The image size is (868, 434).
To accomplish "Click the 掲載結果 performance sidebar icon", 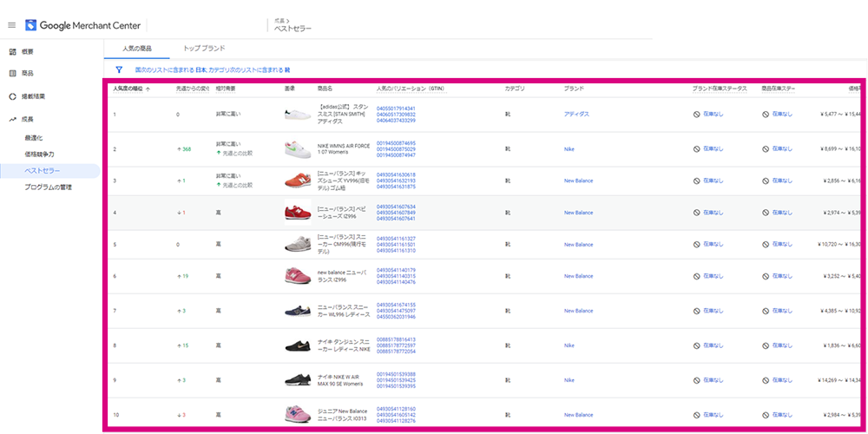I will [12, 96].
